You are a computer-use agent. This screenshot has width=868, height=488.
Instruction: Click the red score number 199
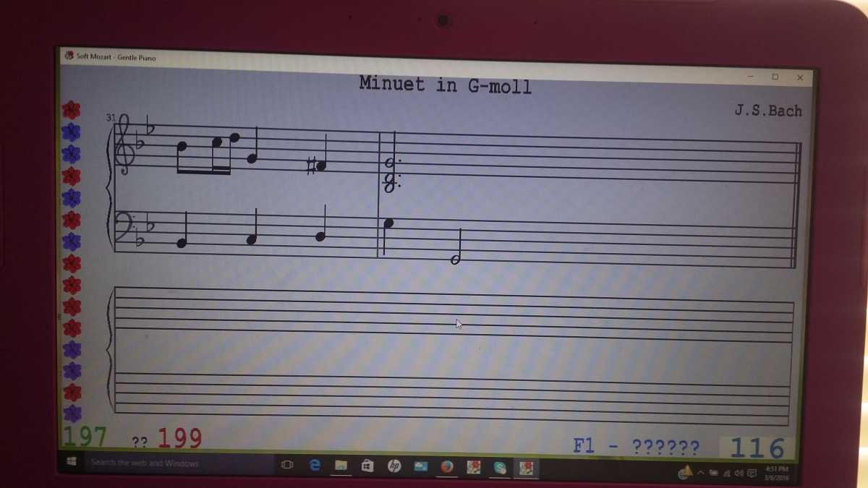[180, 438]
